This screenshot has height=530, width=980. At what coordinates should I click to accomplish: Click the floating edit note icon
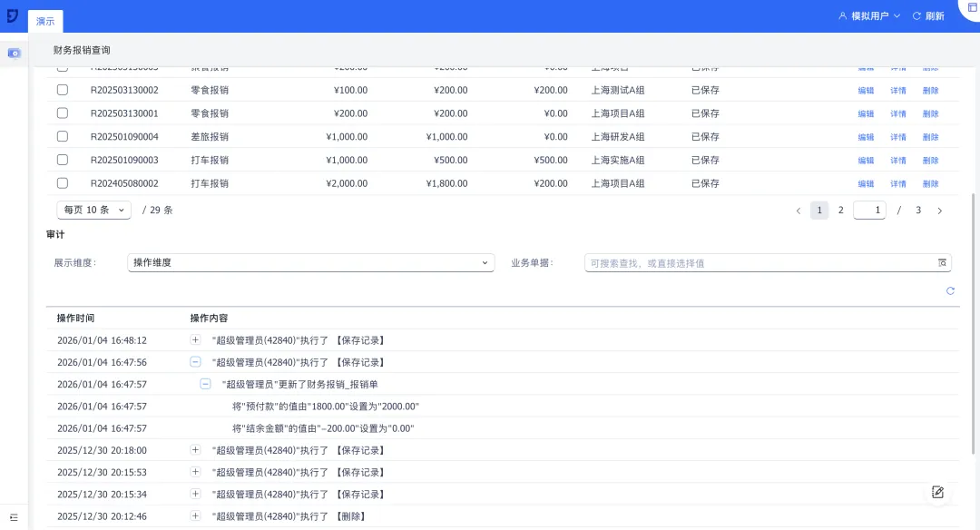pyautogui.click(x=937, y=492)
